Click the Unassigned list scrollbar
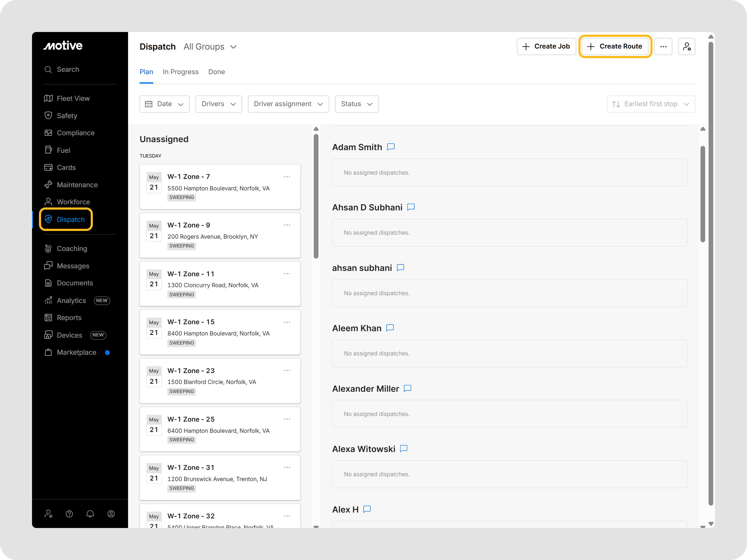The image size is (747, 560). pos(316,196)
